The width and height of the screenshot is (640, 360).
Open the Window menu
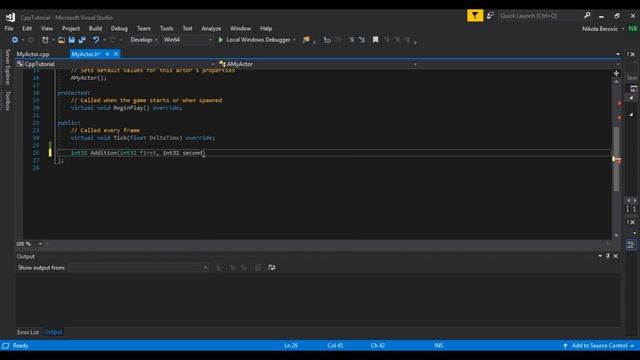[x=240, y=29]
